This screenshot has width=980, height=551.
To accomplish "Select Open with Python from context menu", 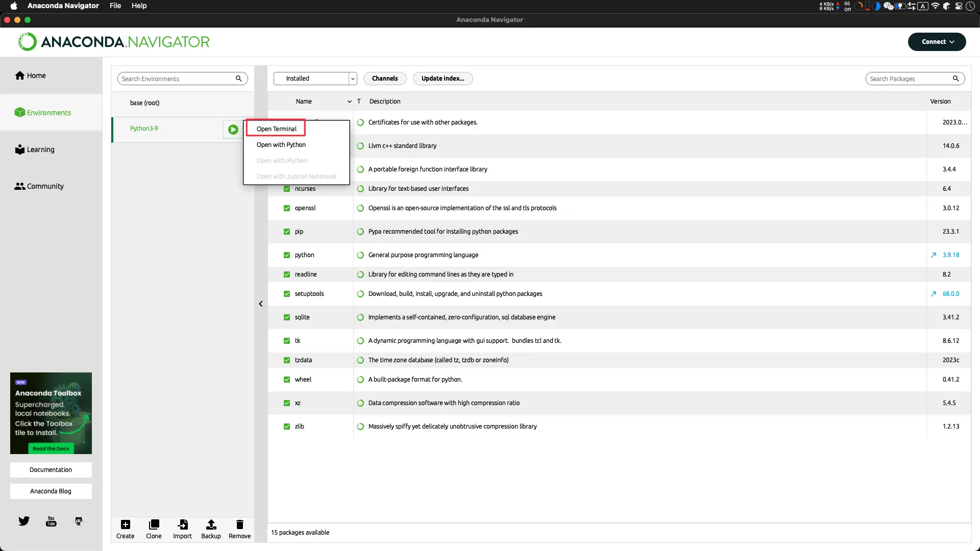I will 281,144.
